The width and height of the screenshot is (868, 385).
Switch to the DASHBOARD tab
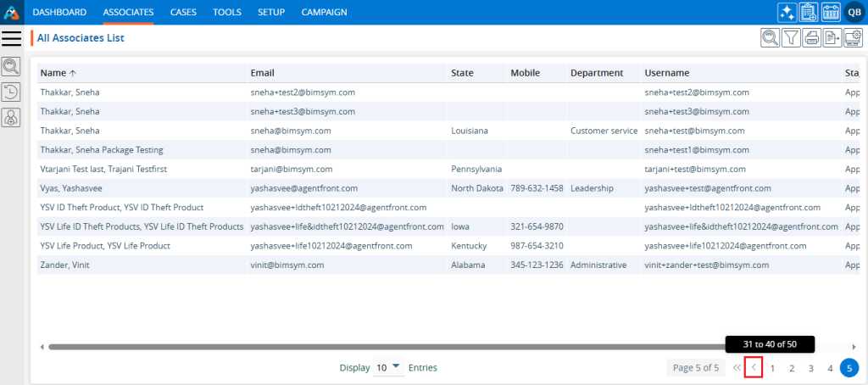click(x=59, y=12)
